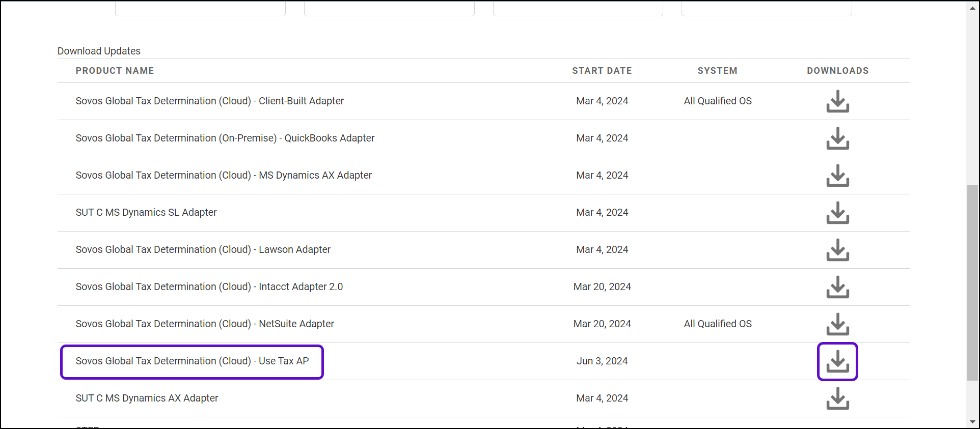Click the vertical scrollbar thumb
This screenshot has width=980, height=429.
pyautogui.click(x=972, y=282)
